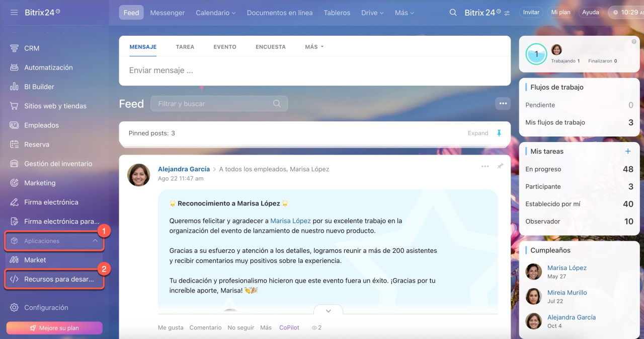Click the plus icon in Mis tareas
Viewport: 644px width, 339px height.
coord(627,151)
